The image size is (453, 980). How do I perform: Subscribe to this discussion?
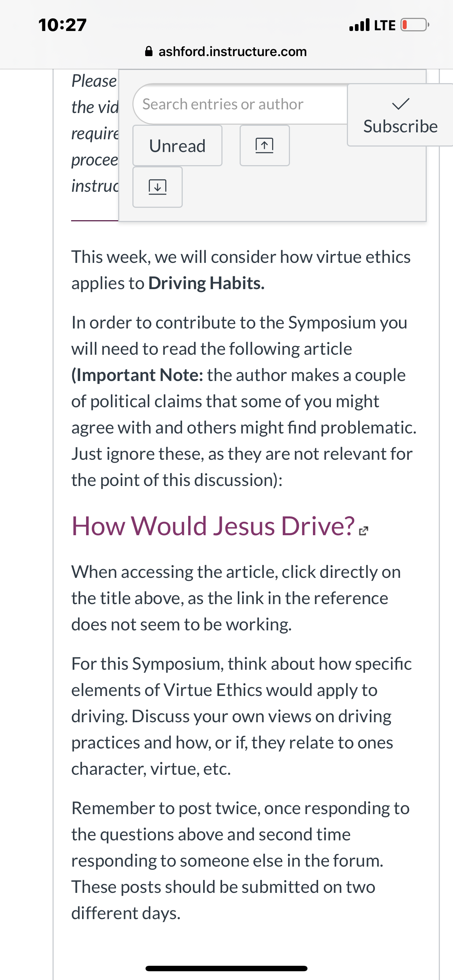click(x=400, y=115)
